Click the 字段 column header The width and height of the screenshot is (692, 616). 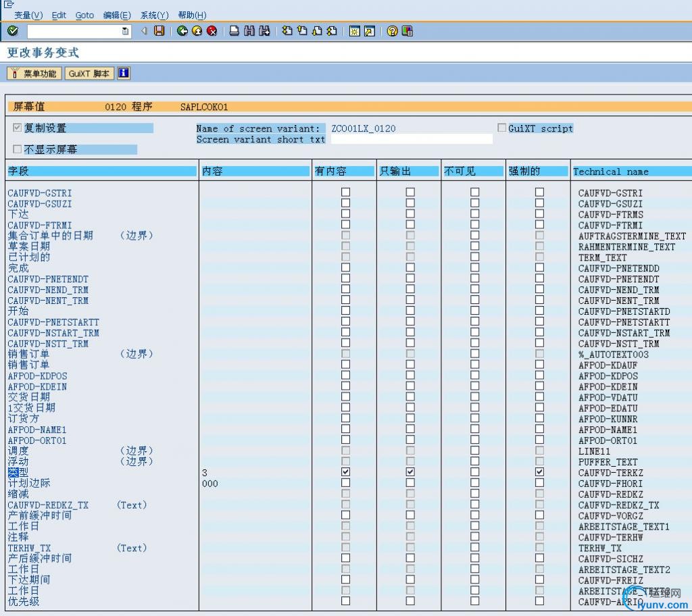[x=102, y=171]
